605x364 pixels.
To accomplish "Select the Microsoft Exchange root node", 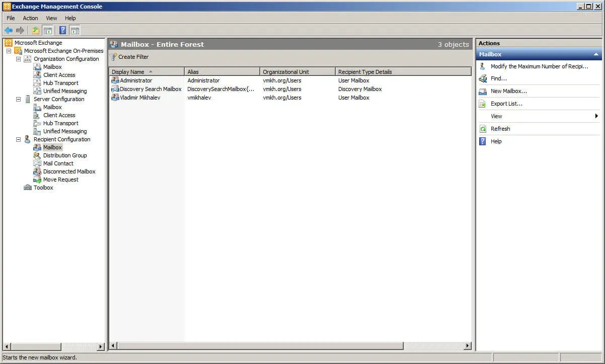I will tap(38, 43).
